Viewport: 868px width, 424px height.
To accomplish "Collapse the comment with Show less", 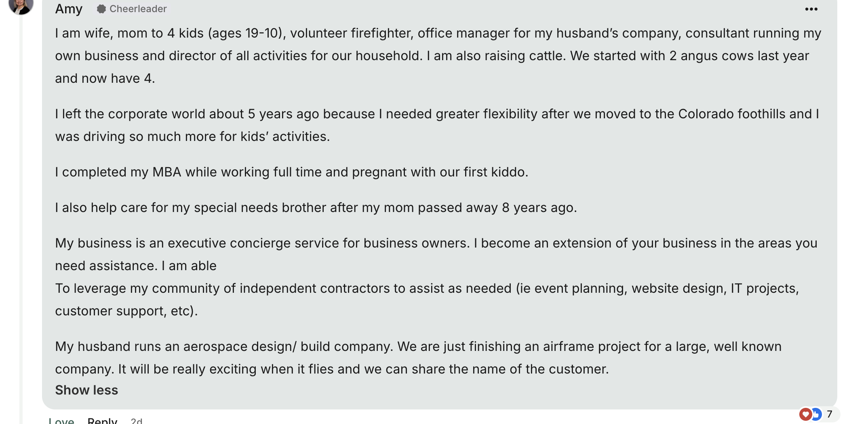I will click(x=86, y=390).
